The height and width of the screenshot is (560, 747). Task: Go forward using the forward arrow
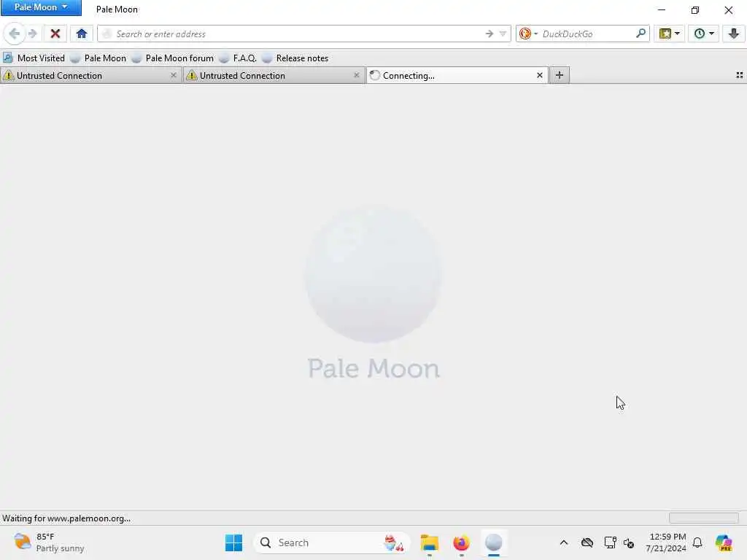click(x=32, y=34)
